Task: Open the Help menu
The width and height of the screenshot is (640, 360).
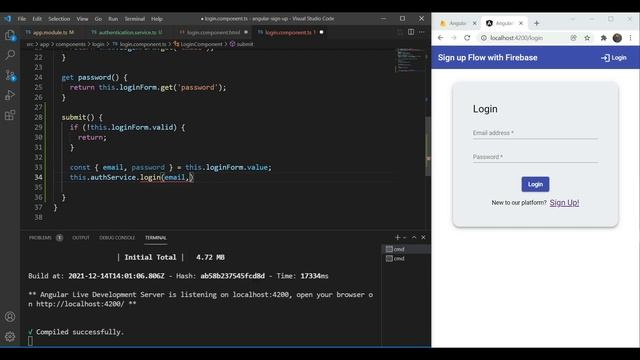Action: tap(157, 19)
